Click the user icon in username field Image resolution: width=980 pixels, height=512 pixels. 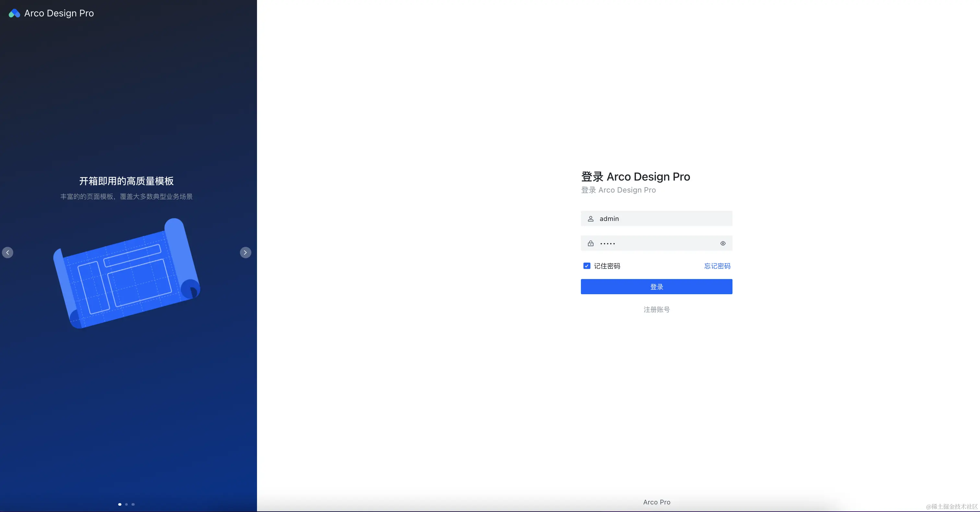[590, 219]
